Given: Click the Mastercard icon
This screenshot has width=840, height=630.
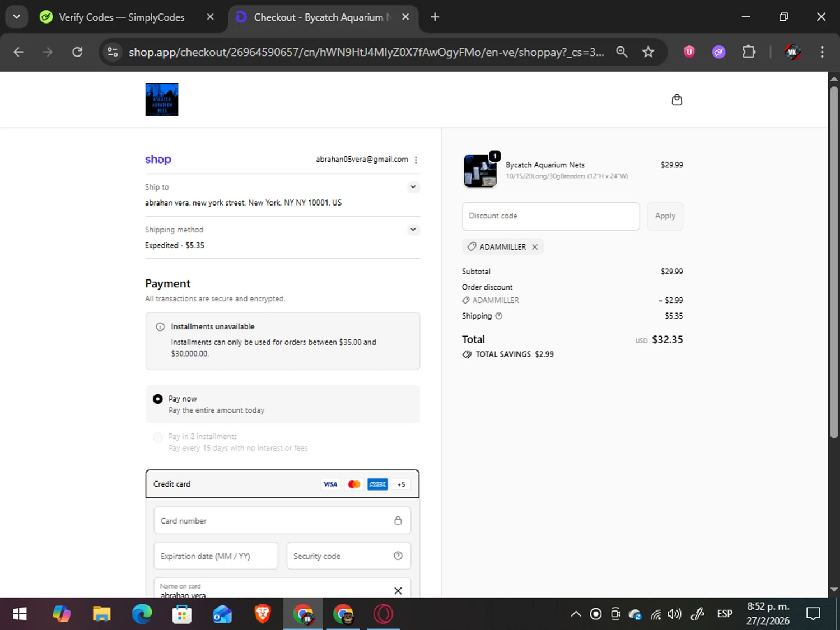Looking at the screenshot, I should click(354, 484).
